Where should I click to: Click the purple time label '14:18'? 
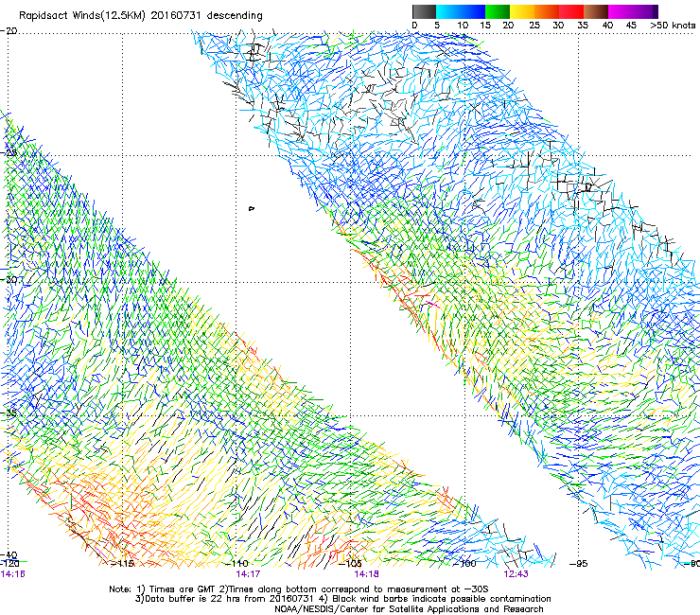coord(366,574)
